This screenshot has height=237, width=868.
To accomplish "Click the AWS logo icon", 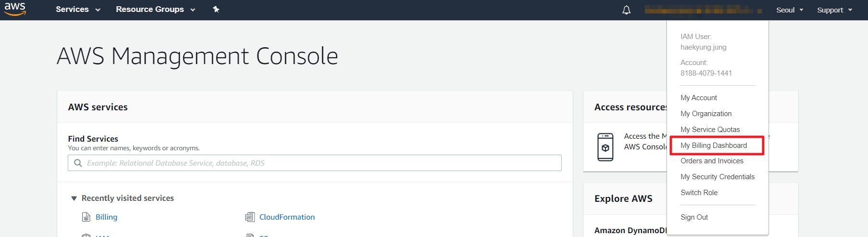I will click(x=15, y=9).
